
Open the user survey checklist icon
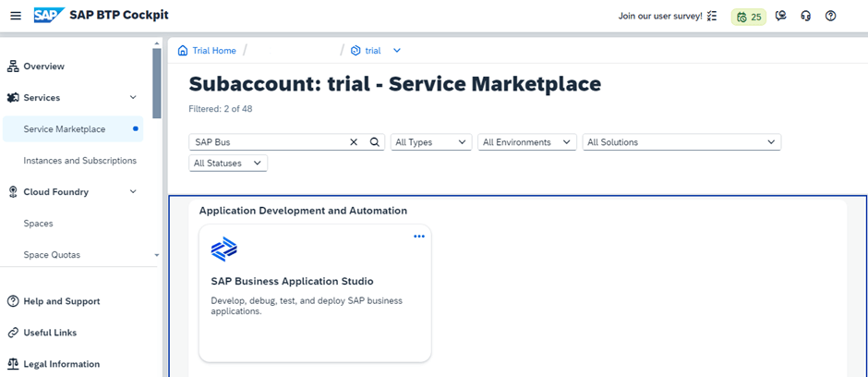coord(712,16)
